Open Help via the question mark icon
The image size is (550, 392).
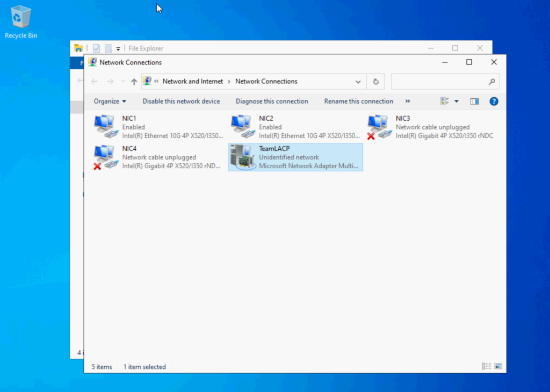[494, 101]
